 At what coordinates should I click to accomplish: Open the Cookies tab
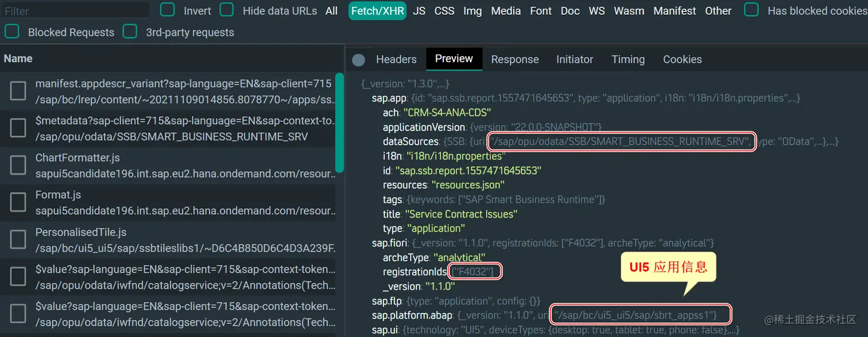(683, 59)
